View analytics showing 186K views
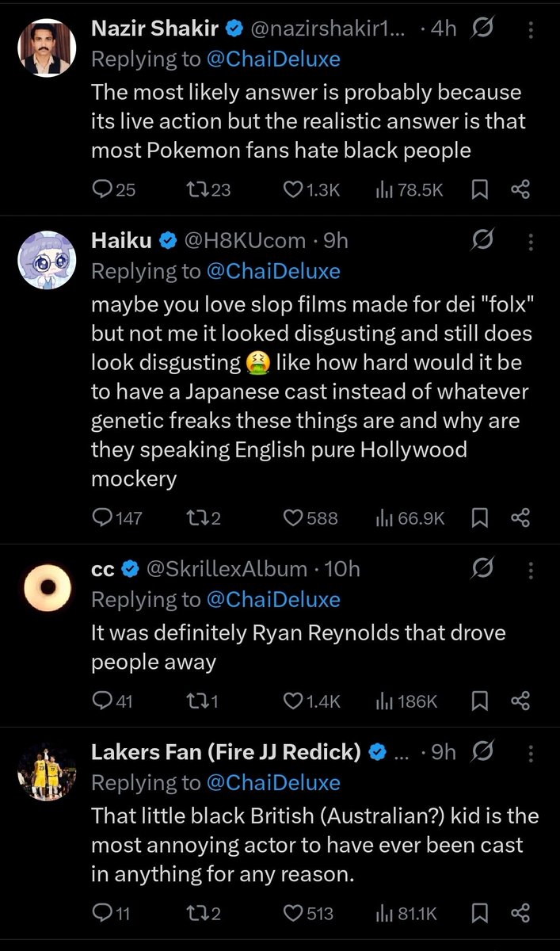This screenshot has height=951, width=560. point(406,701)
